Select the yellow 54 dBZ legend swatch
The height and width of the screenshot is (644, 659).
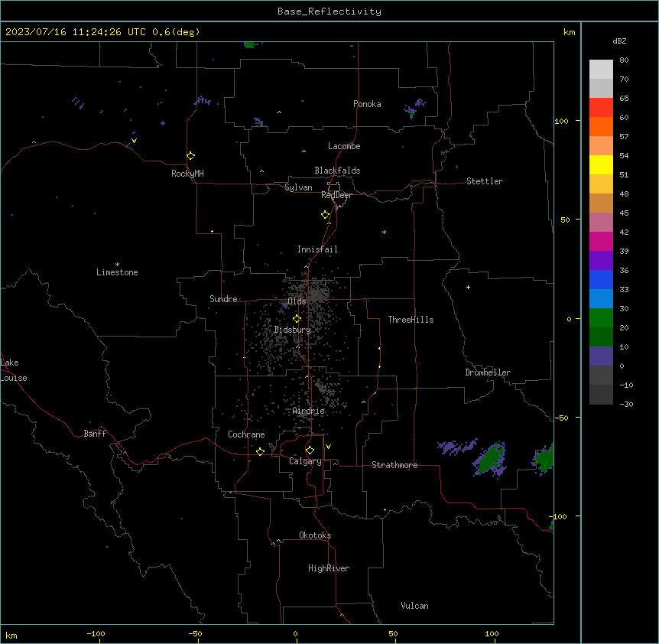(x=601, y=164)
